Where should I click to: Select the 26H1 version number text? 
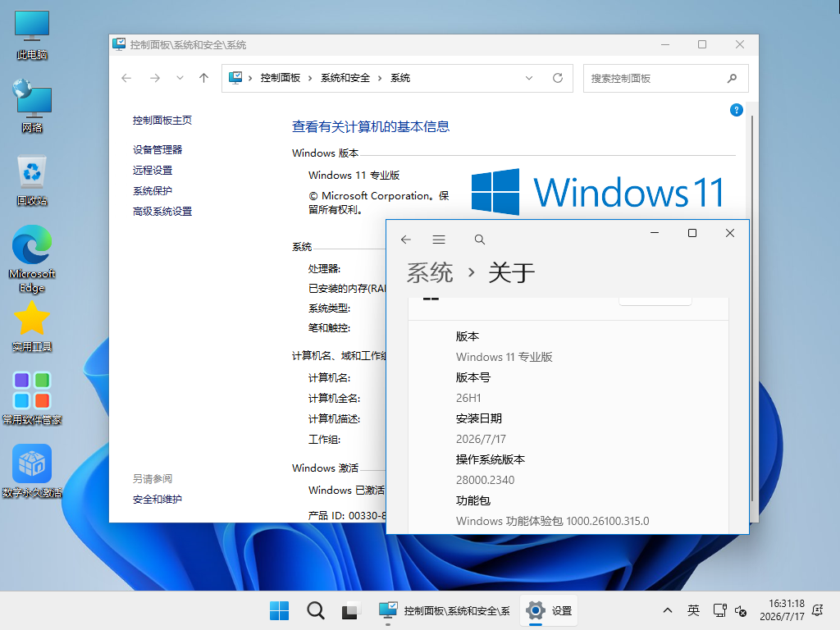pyautogui.click(x=468, y=398)
